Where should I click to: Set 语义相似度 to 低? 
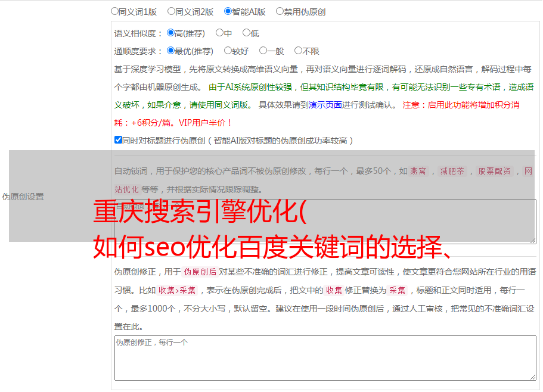(246, 33)
